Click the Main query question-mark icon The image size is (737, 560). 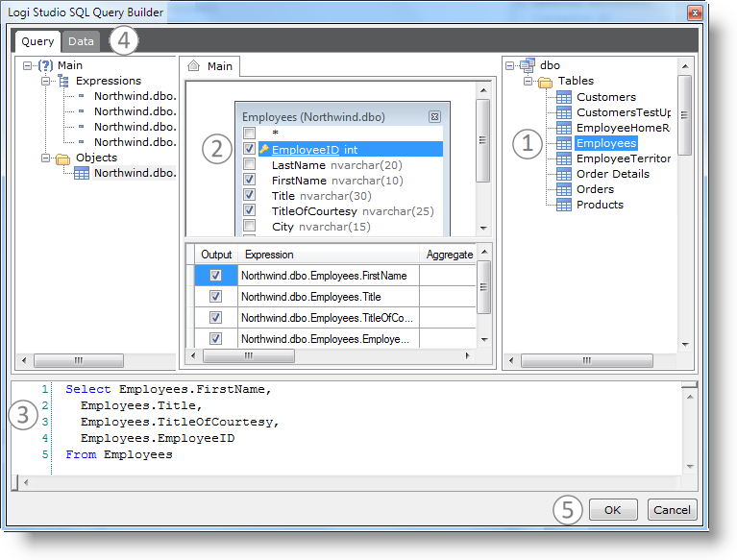pyautogui.click(x=45, y=65)
